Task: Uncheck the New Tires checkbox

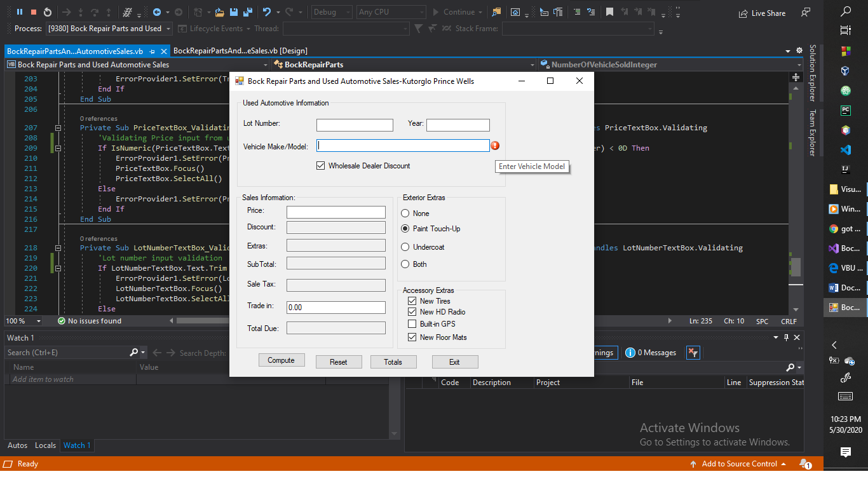Action: (412, 301)
